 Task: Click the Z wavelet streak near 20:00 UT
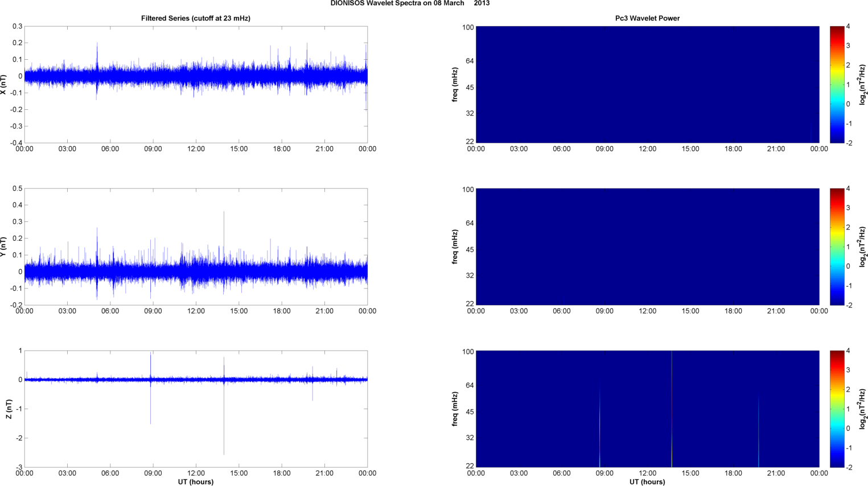pos(758,433)
